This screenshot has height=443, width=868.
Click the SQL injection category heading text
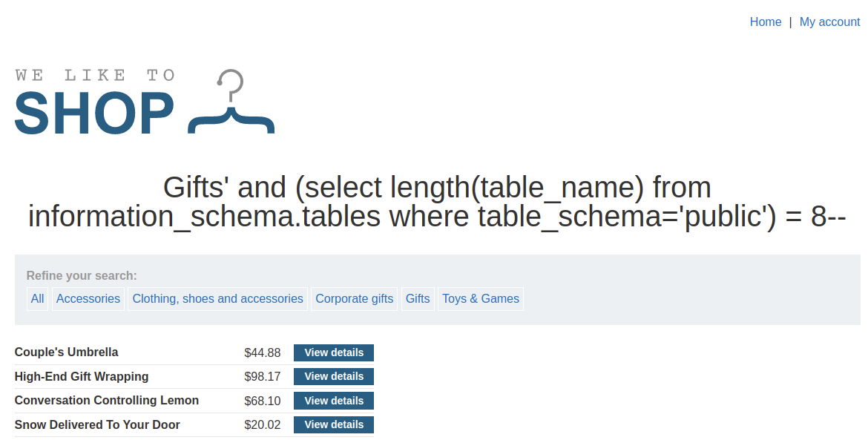[437, 202]
